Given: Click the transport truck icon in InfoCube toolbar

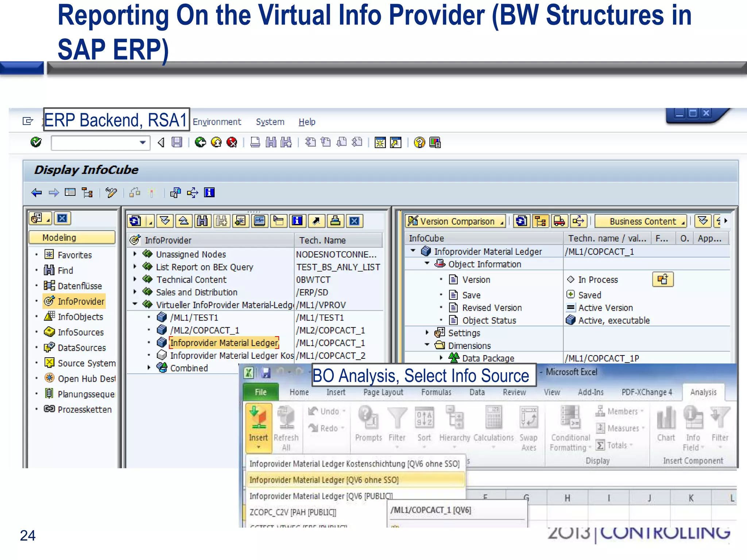Looking at the screenshot, I should point(559,221).
